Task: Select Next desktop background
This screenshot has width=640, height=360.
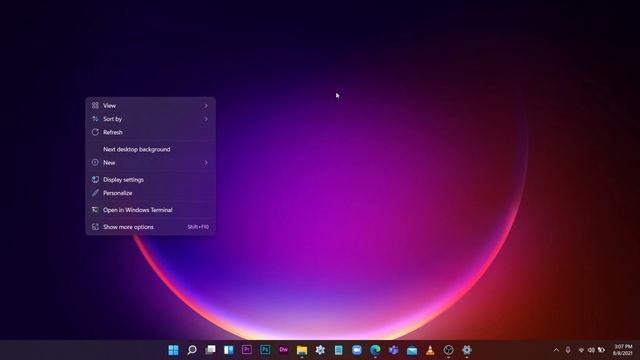Action: click(151, 149)
